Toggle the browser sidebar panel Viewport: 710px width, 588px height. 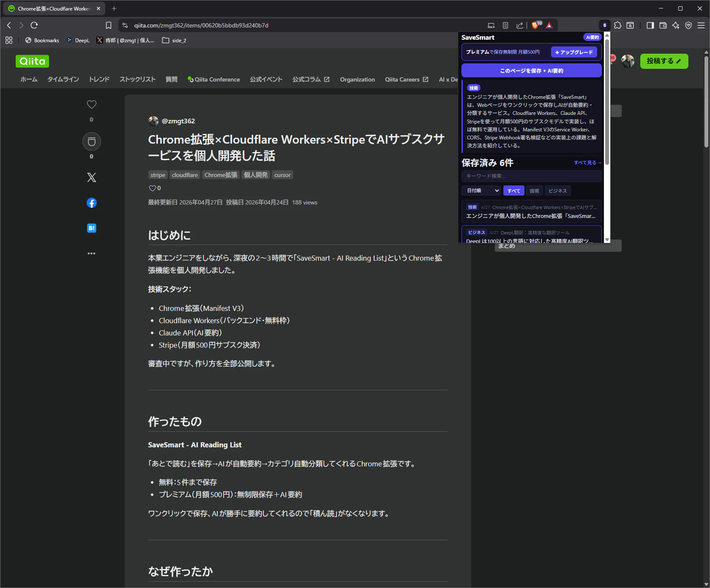coord(650,25)
